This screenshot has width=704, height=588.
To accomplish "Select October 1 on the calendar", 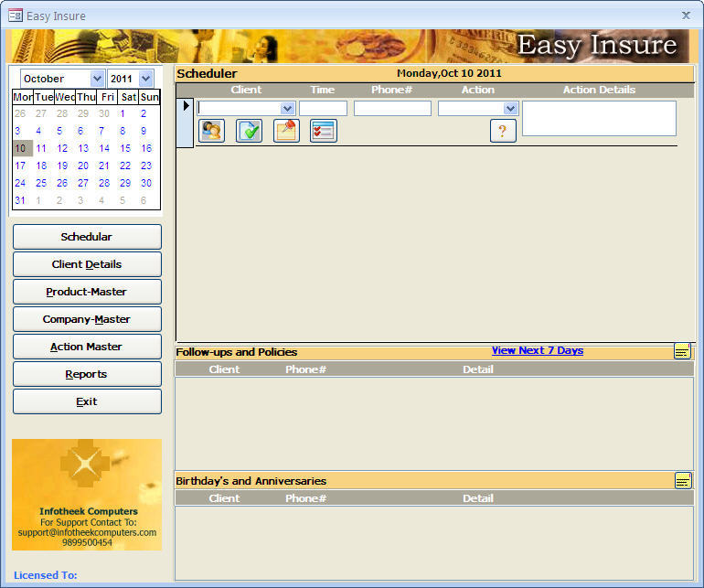I will [123, 113].
